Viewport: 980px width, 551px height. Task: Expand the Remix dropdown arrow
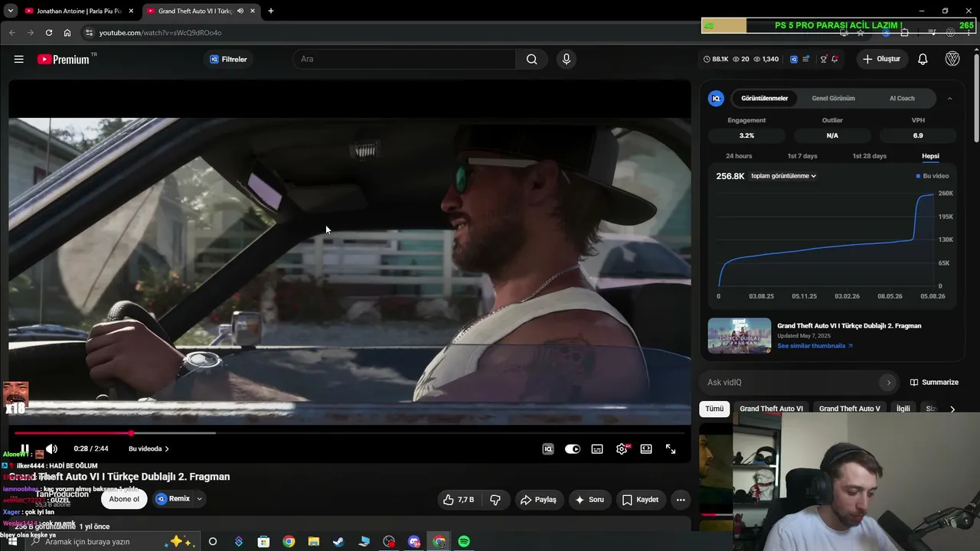tap(199, 499)
